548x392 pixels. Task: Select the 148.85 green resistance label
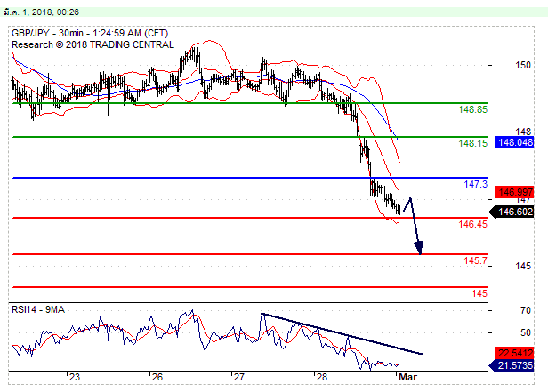[471, 109]
